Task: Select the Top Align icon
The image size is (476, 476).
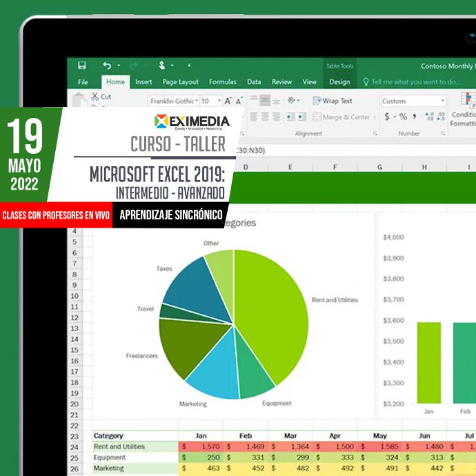Action: (x=254, y=99)
